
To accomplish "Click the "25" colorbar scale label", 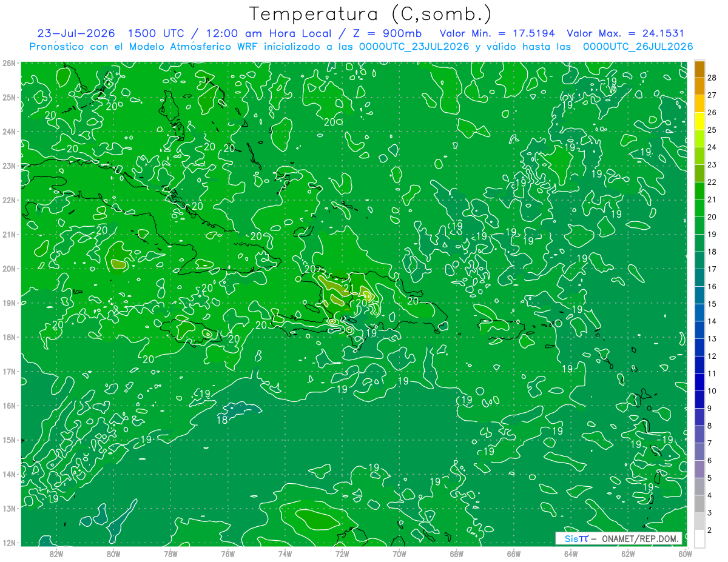I will [x=712, y=130].
